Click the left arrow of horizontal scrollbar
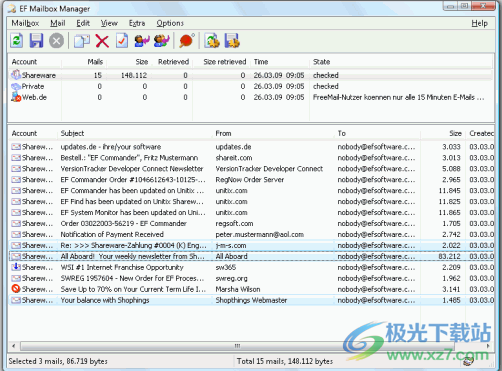This screenshot has width=502, height=371. (x=13, y=346)
